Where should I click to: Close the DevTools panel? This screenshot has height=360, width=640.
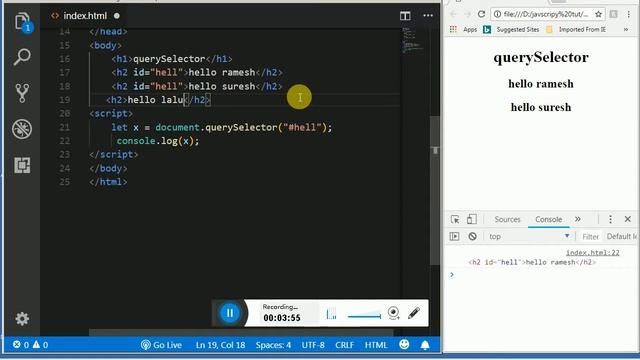point(628,219)
